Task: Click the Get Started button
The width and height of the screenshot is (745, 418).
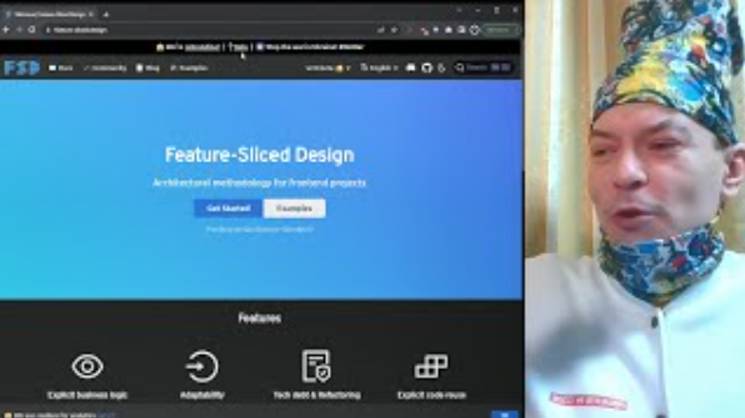Action: click(228, 208)
